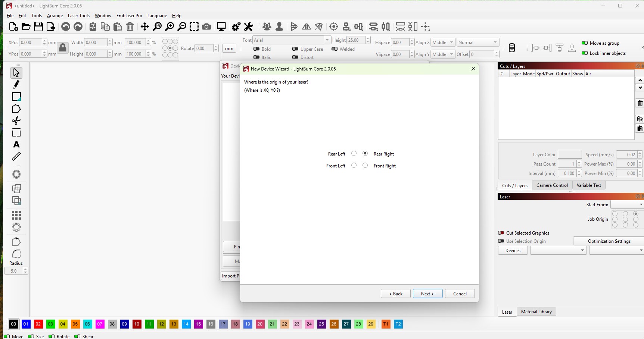
Task: Pick magenta color swatch 07
Action: (x=100, y=324)
